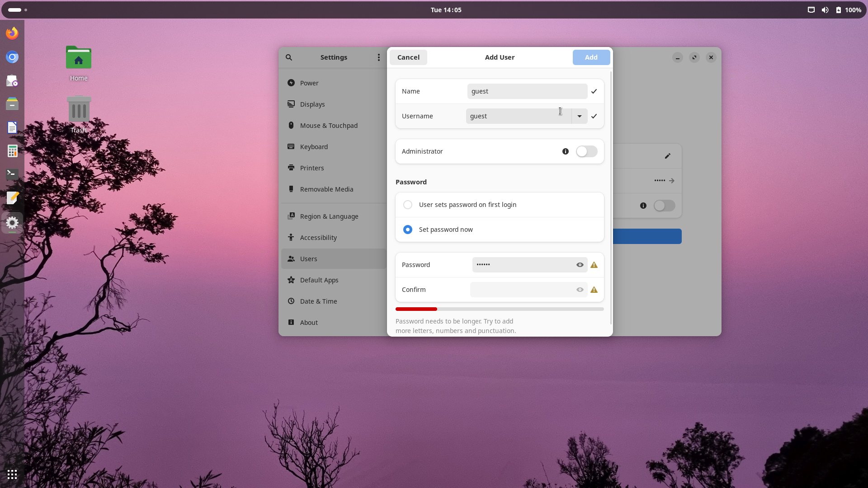Open the Home folder on the desktop

[79, 64]
